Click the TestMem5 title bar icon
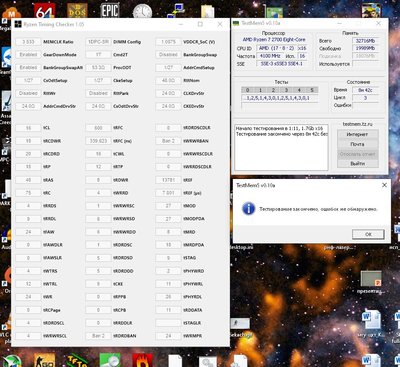400x367 pixels. (236, 23)
